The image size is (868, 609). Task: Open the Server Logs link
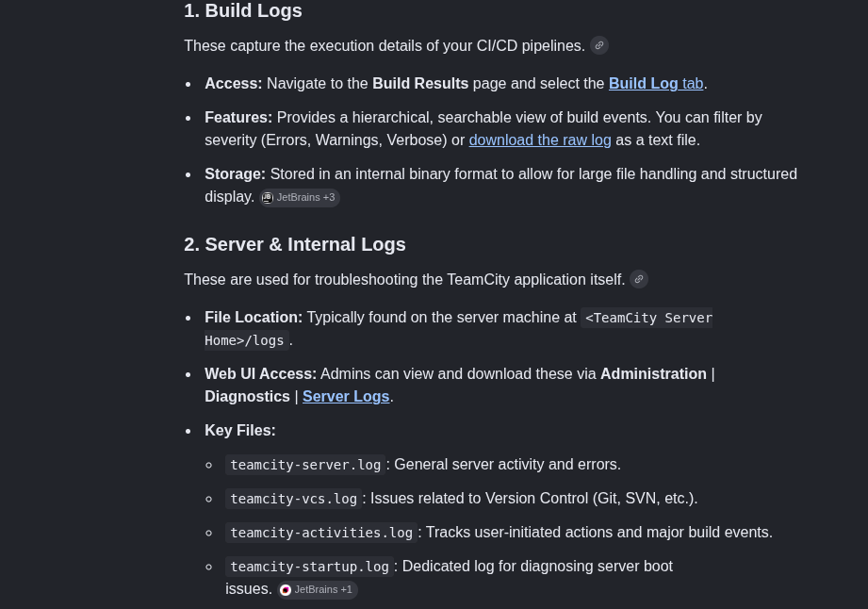[346, 396]
